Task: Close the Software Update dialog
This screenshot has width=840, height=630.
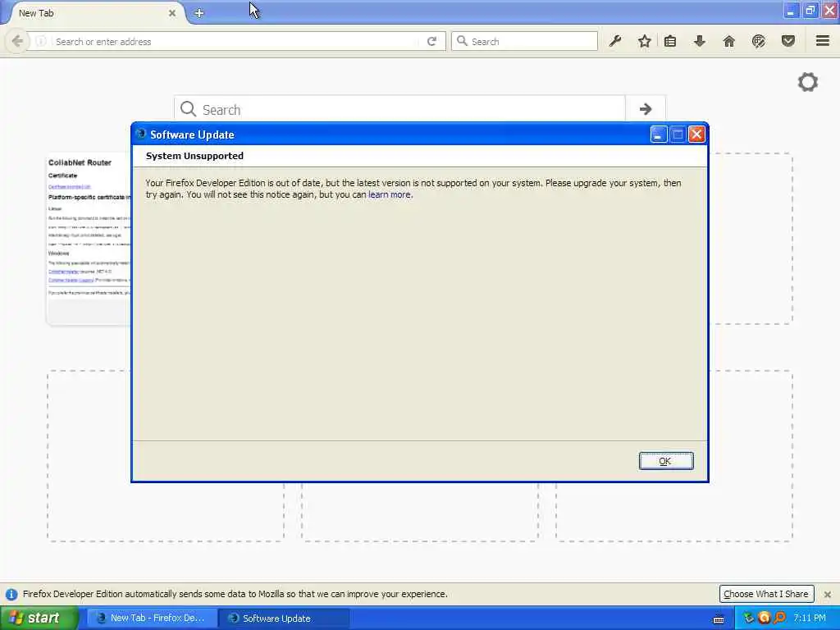Action: point(696,135)
